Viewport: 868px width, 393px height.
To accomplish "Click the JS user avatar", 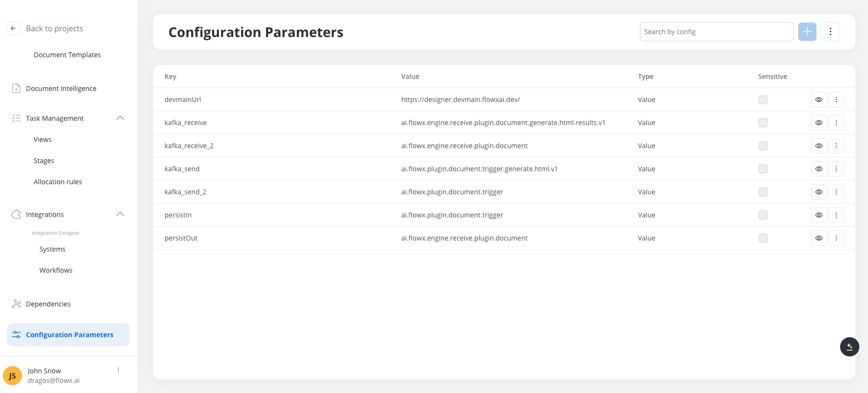I will coord(13,376).
